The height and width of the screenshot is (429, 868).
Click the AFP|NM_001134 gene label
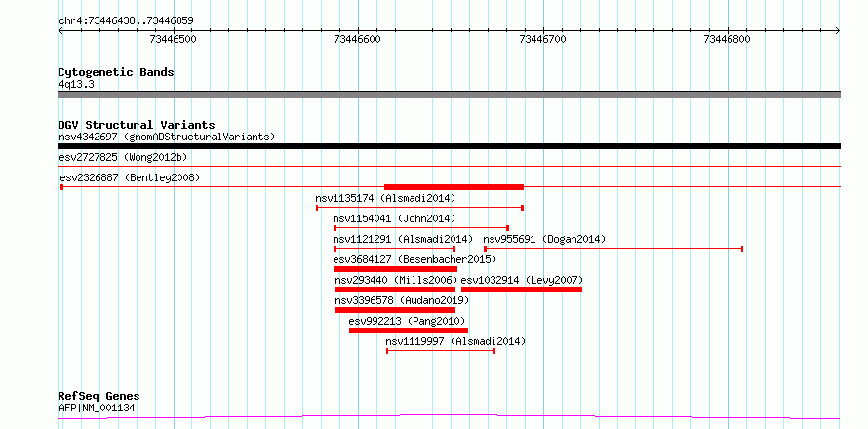click(97, 409)
